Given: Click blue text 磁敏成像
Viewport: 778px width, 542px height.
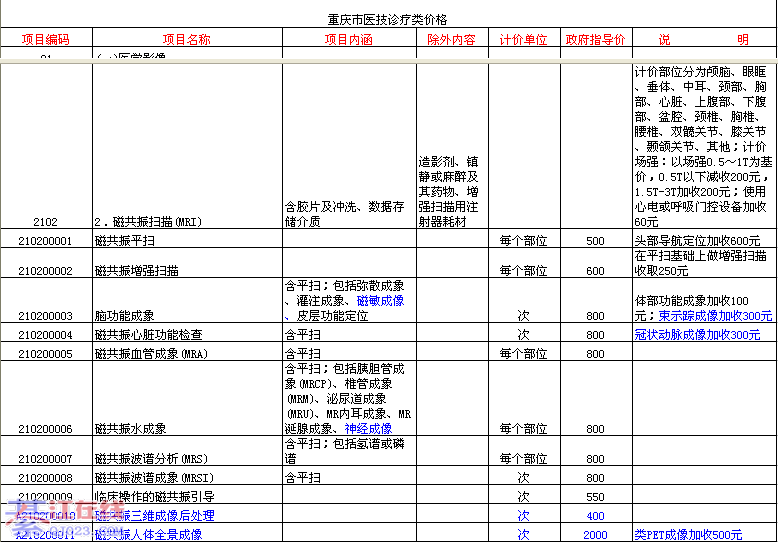Looking at the screenshot, I should coord(381,301).
